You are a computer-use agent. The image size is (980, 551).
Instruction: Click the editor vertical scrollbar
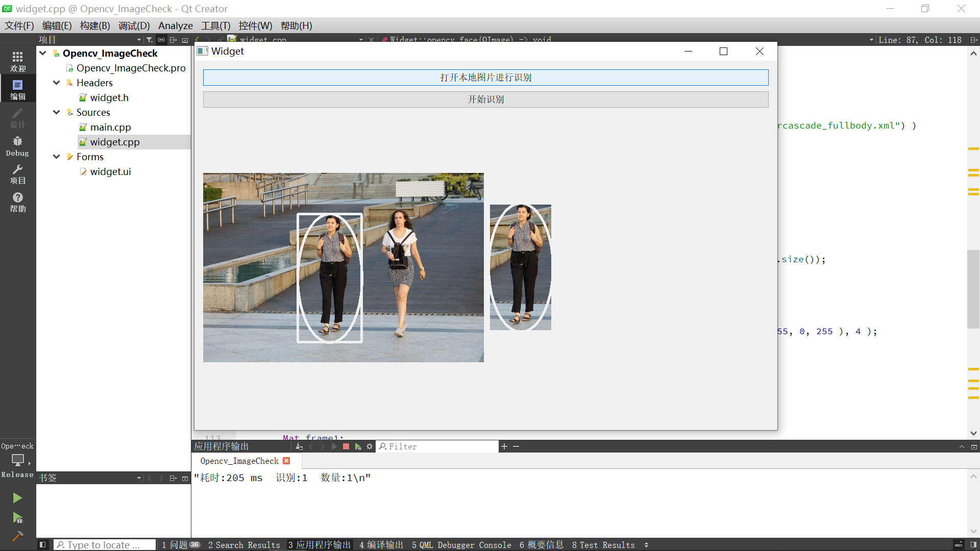(973, 288)
